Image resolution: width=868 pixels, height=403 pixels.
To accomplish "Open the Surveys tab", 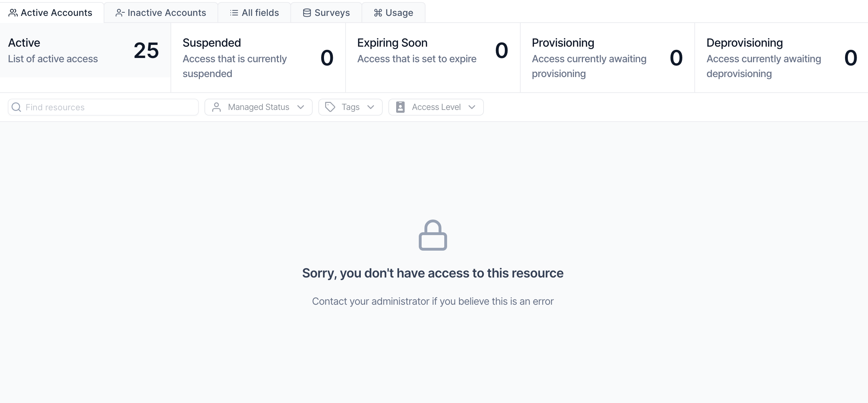I will coord(326,13).
